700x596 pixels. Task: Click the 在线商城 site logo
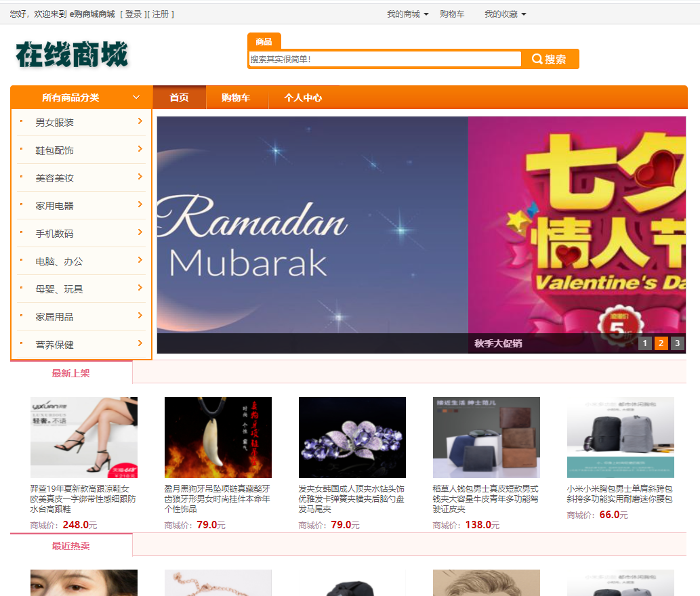pyautogui.click(x=72, y=54)
